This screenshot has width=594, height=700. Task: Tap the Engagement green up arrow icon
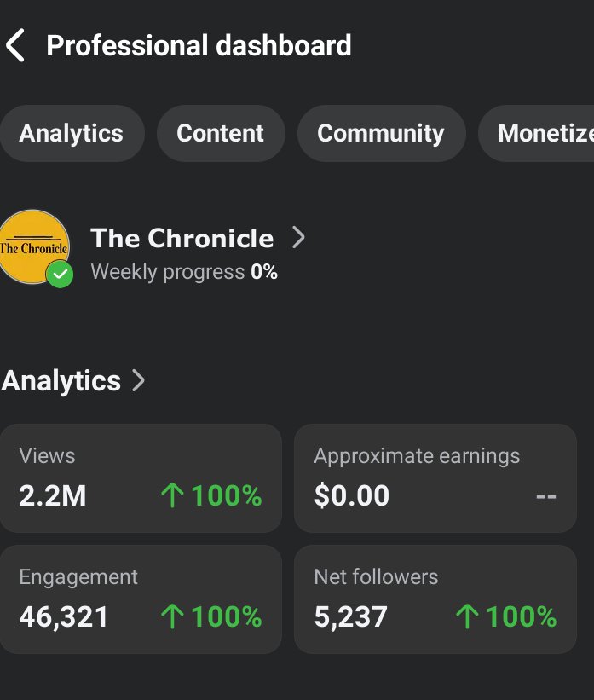tap(172, 616)
